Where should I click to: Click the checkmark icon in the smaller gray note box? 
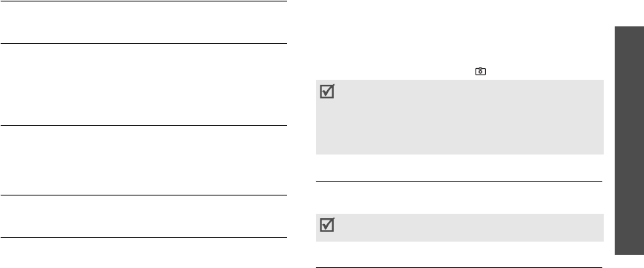pos(327,225)
